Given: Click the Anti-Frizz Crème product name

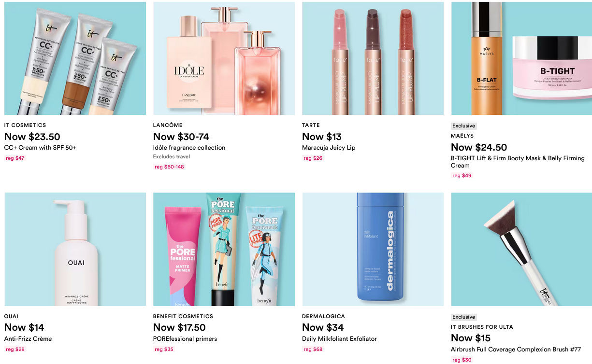Looking at the screenshot, I should [28, 339].
